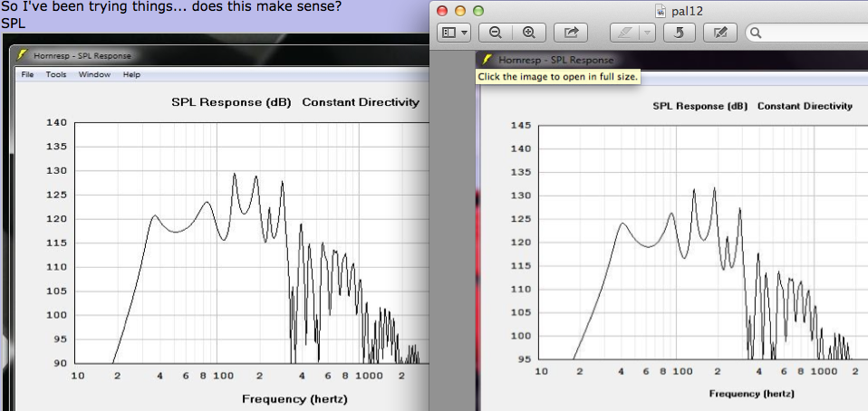
Task: Open the Tools menu in Hornresp
Action: pyautogui.click(x=56, y=74)
